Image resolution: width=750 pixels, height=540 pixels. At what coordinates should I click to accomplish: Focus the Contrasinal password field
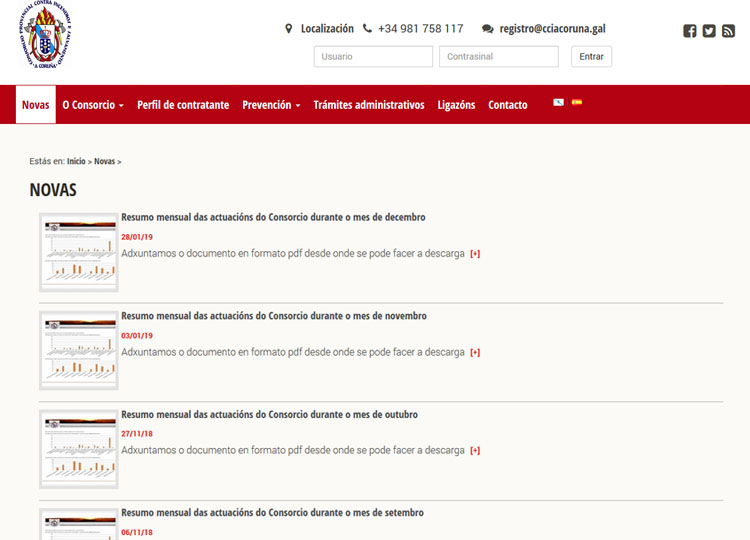(x=499, y=56)
